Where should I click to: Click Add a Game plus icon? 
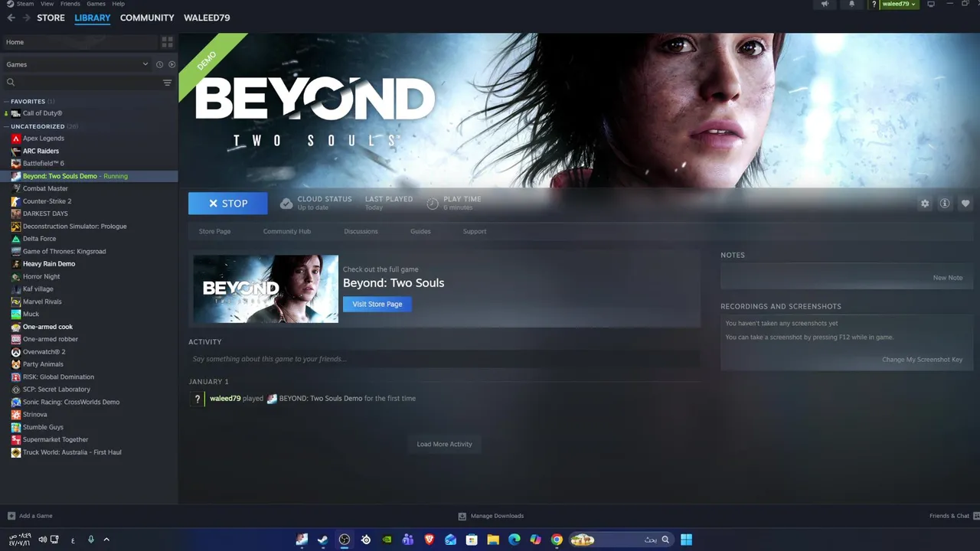(11, 516)
